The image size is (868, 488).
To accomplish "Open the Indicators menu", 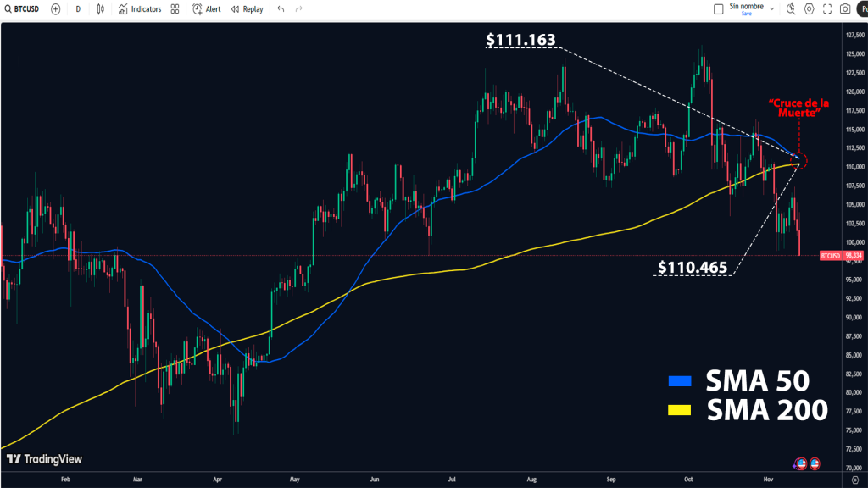I will coord(140,9).
